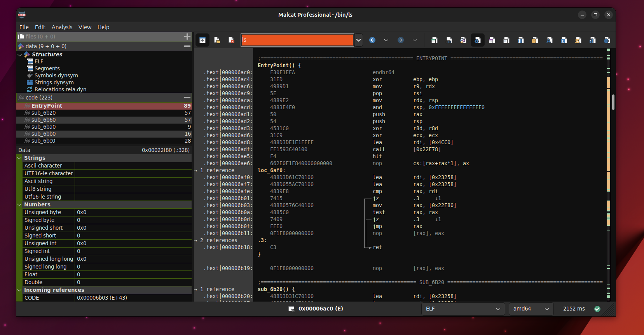Open the Edit menu
This screenshot has width=644, height=335.
click(x=40, y=27)
